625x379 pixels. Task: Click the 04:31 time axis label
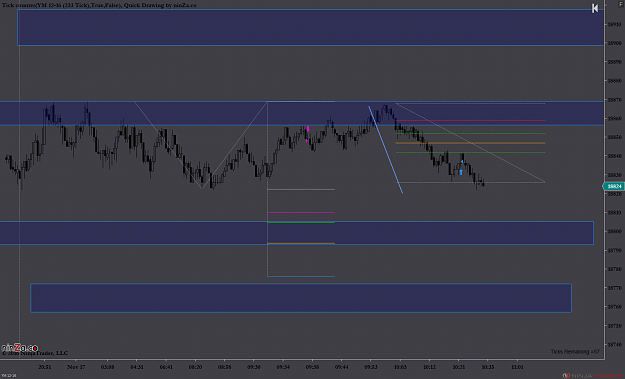point(137,367)
